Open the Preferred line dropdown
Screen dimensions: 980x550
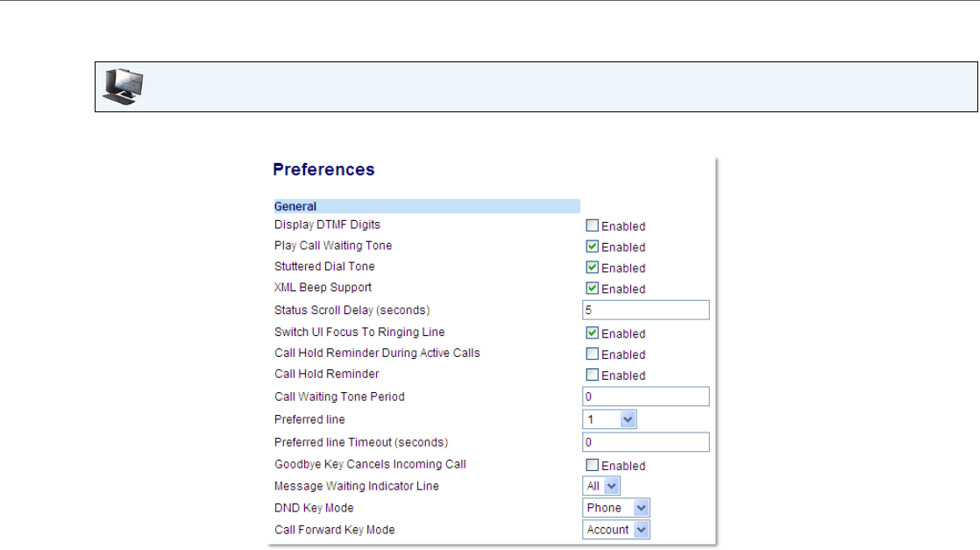[609, 420]
